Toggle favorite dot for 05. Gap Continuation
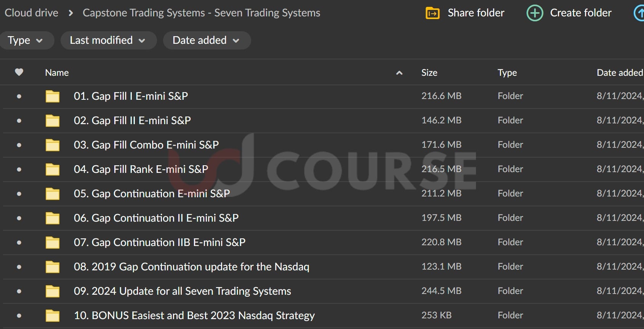The image size is (644, 329). (x=19, y=194)
